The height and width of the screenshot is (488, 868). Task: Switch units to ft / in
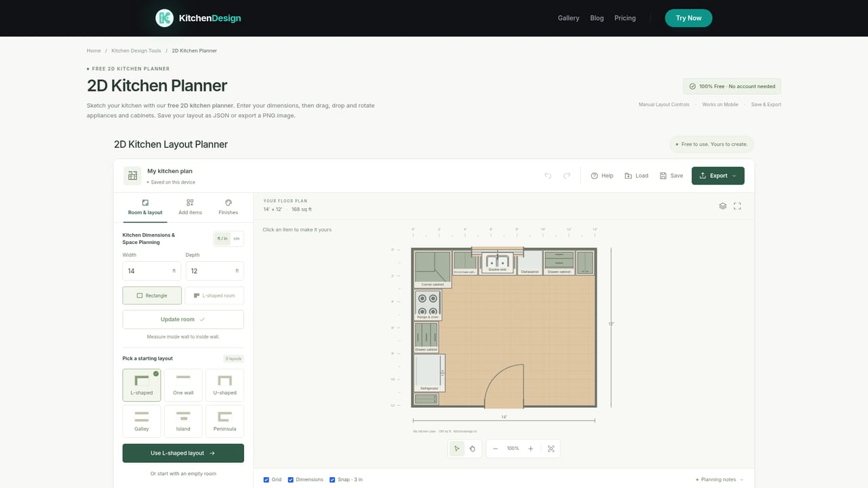coord(222,239)
